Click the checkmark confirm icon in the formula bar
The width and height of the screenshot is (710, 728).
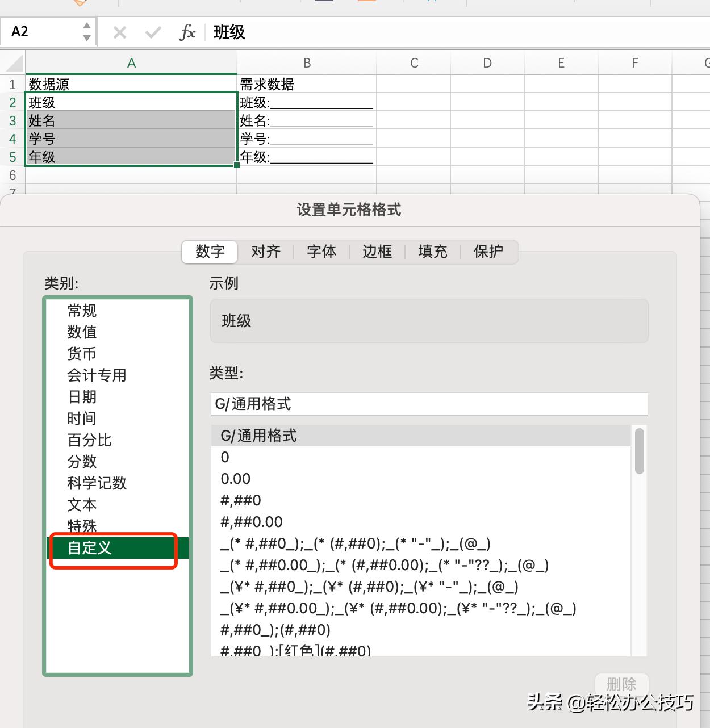[153, 32]
